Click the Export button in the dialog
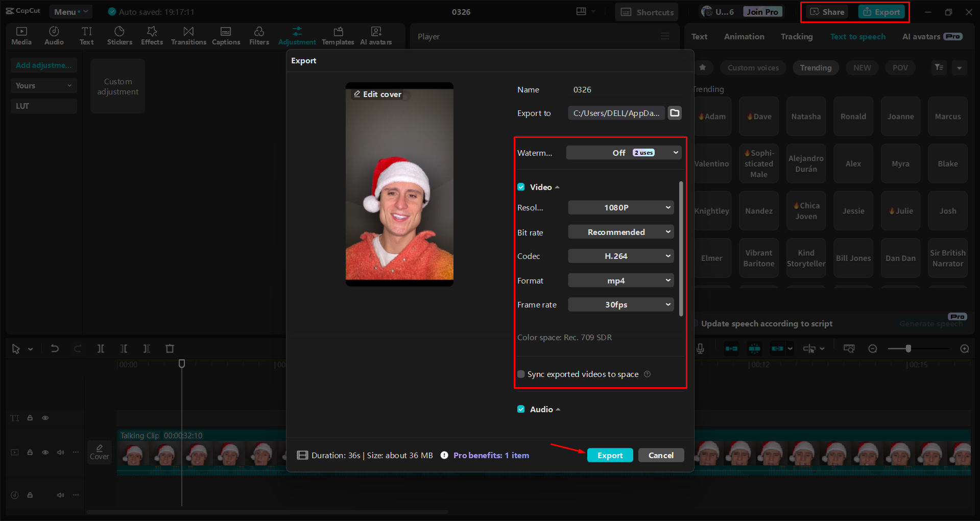 tap(610, 455)
